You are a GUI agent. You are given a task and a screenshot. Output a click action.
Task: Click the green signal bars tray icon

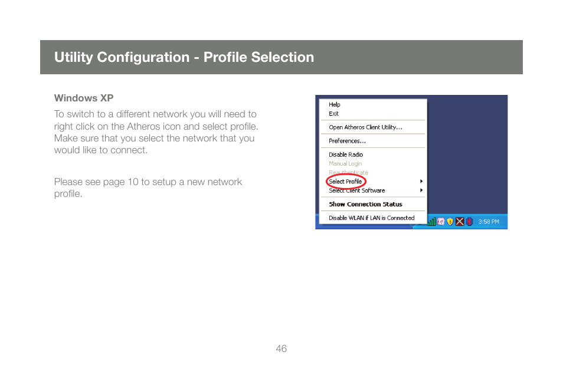pos(431,222)
